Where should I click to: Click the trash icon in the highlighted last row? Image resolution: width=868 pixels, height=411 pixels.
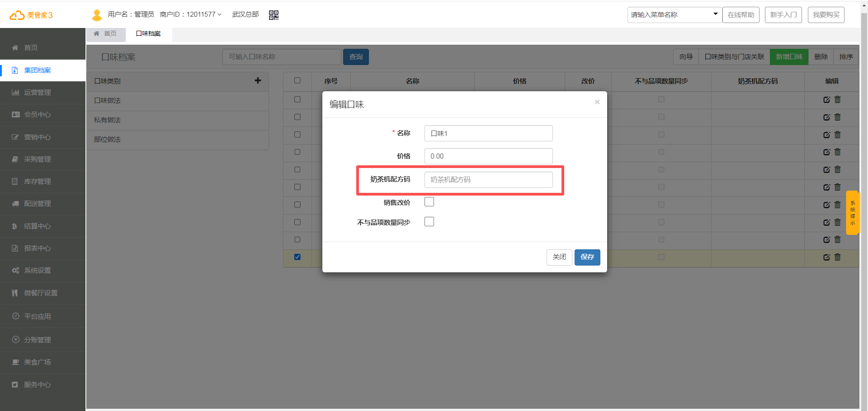coord(837,257)
